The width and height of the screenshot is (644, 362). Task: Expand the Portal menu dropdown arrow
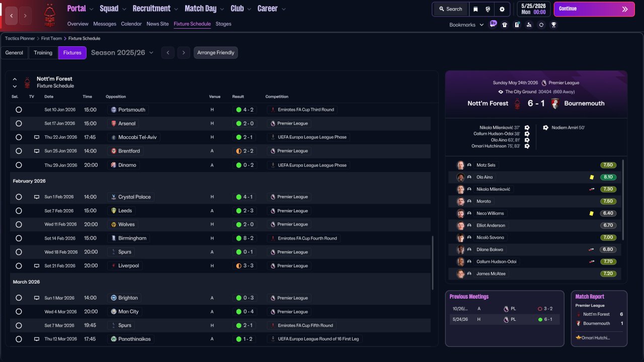tap(91, 9)
